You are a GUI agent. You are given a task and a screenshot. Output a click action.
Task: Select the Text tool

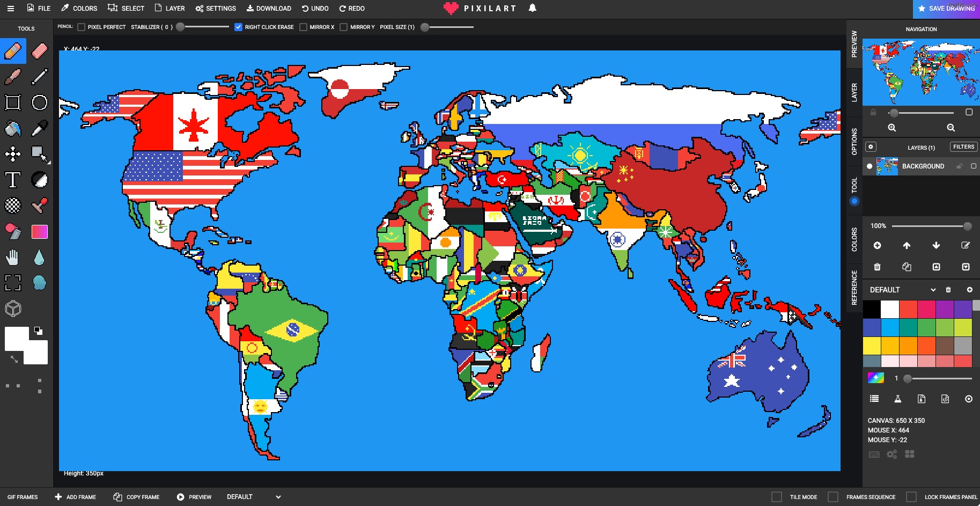click(13, 180)
